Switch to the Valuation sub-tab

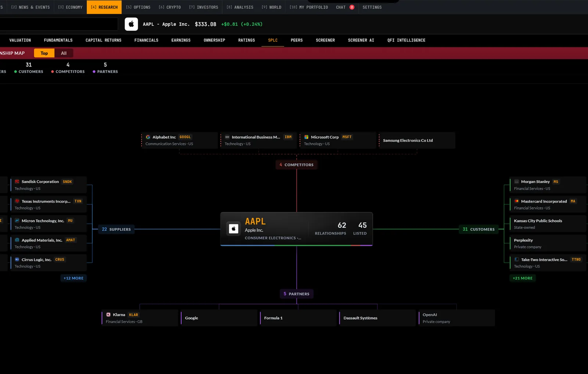coord(20,40)
